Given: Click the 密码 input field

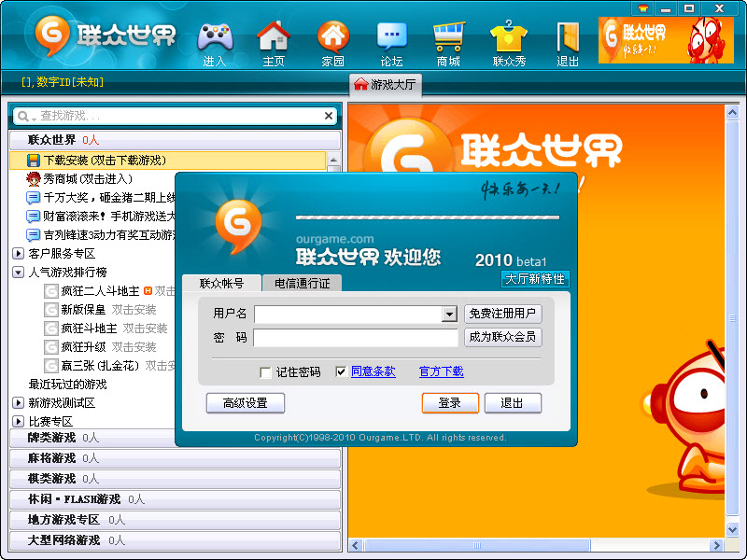Looking at the screenshot, I should [356, 338].
